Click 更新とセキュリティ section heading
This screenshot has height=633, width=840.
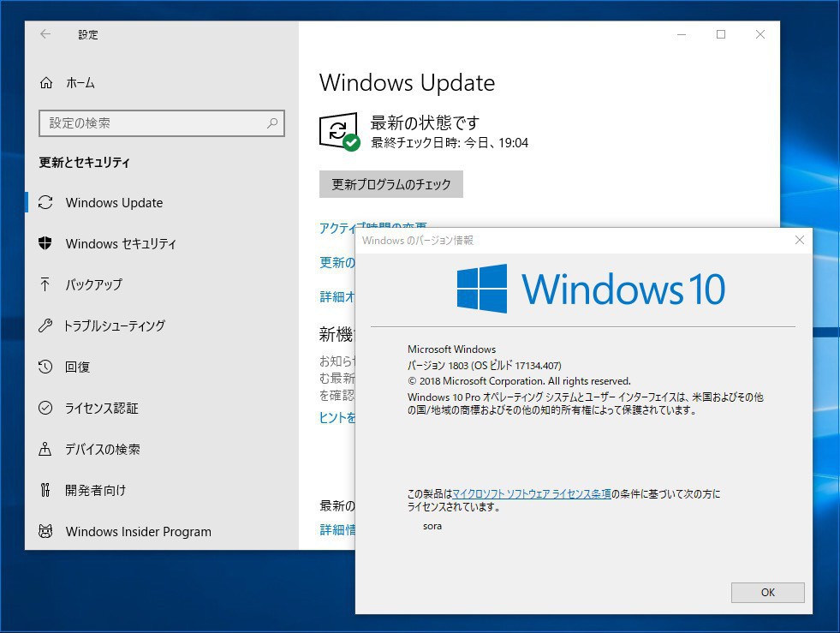click(x=84, y=163)
